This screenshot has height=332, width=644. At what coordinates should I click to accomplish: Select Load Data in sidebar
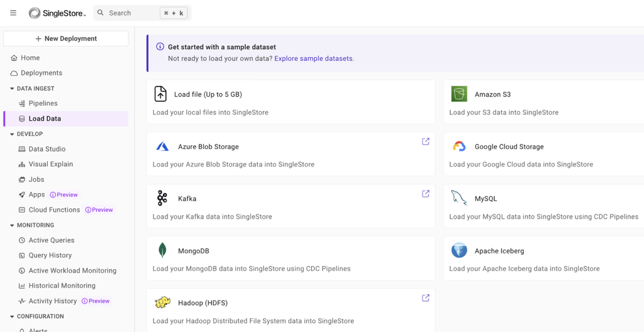pos(65,119)
